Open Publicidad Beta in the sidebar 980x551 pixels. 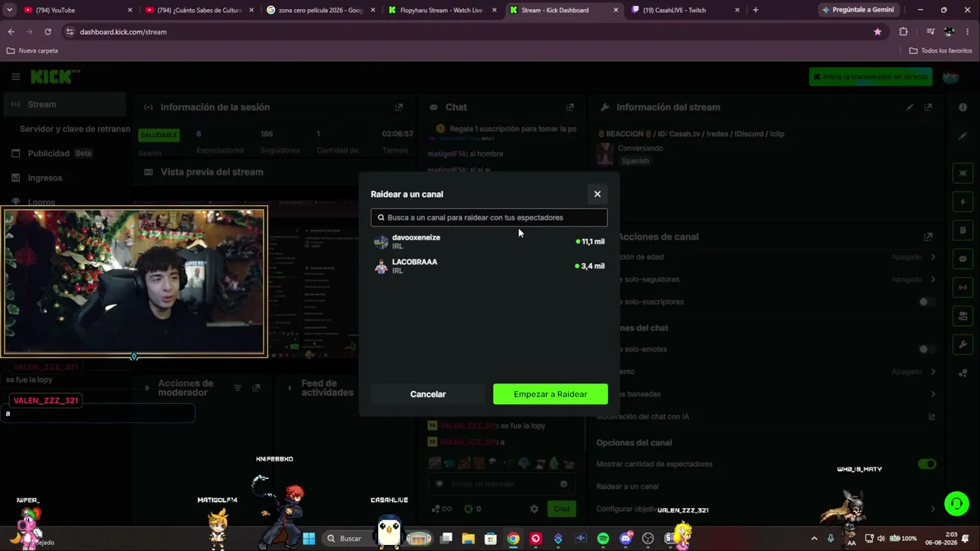tap(60, 153)
